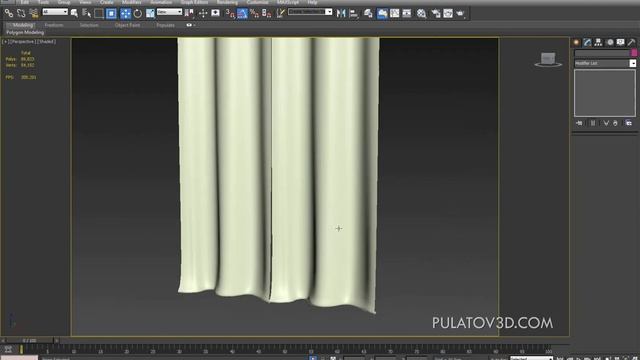This screenshot has width=640, height=360.
Task: Toggle the Graphite modeling ribbon
Action: [382, 13]
